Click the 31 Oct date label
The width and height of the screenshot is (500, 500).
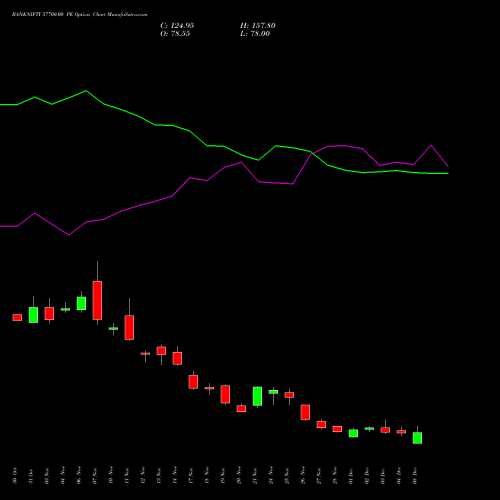(x=31, y=476)
